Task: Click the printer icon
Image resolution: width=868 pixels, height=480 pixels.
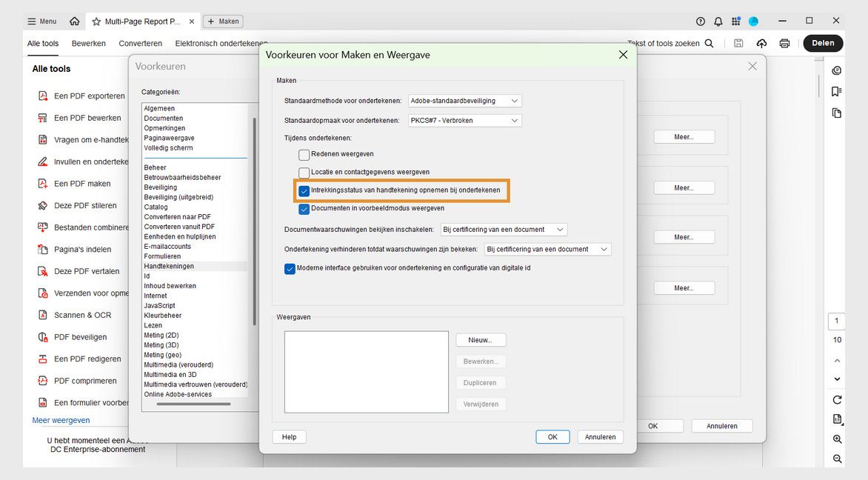Action: click(784, 43)
